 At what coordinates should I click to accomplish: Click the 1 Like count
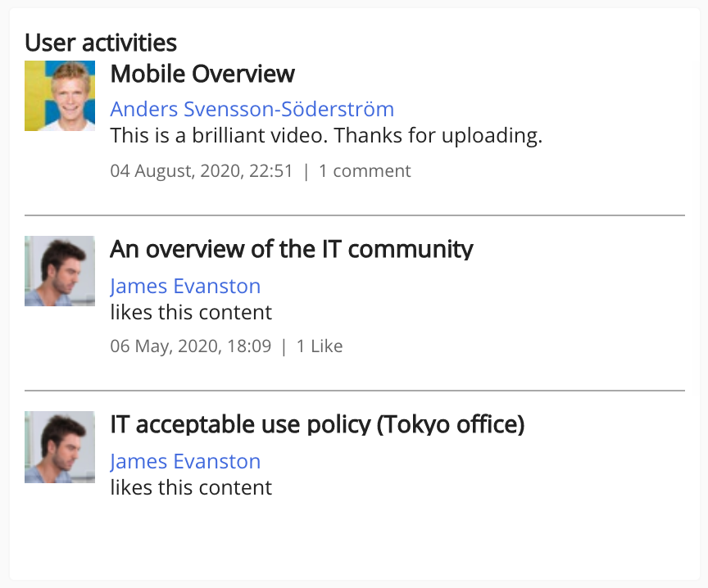coord(320,346)
